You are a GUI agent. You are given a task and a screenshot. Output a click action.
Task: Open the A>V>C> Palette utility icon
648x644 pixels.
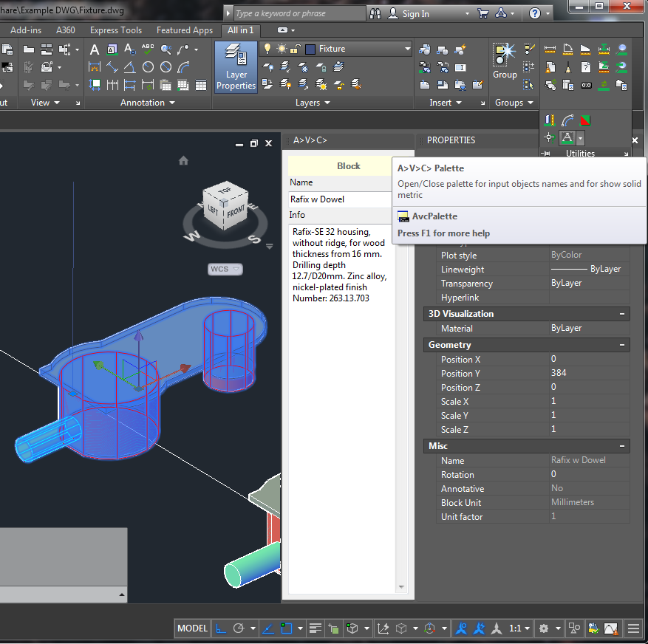coord(567,137)
